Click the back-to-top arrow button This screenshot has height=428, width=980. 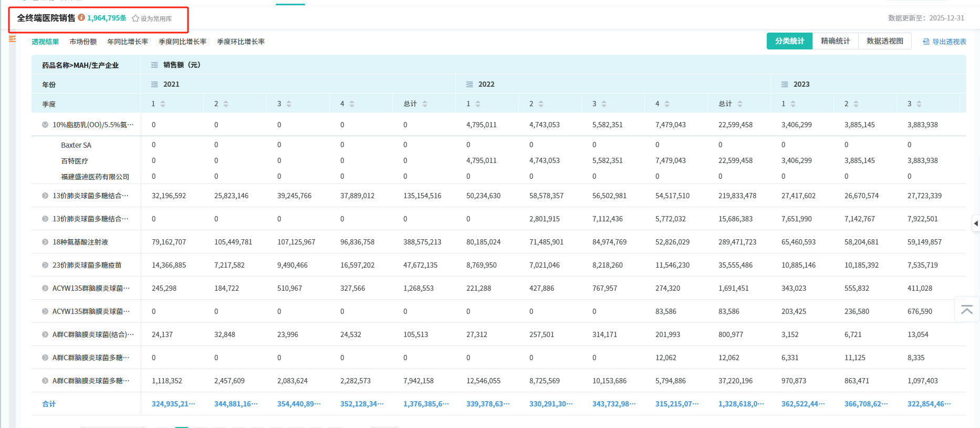tap(967, 310)
